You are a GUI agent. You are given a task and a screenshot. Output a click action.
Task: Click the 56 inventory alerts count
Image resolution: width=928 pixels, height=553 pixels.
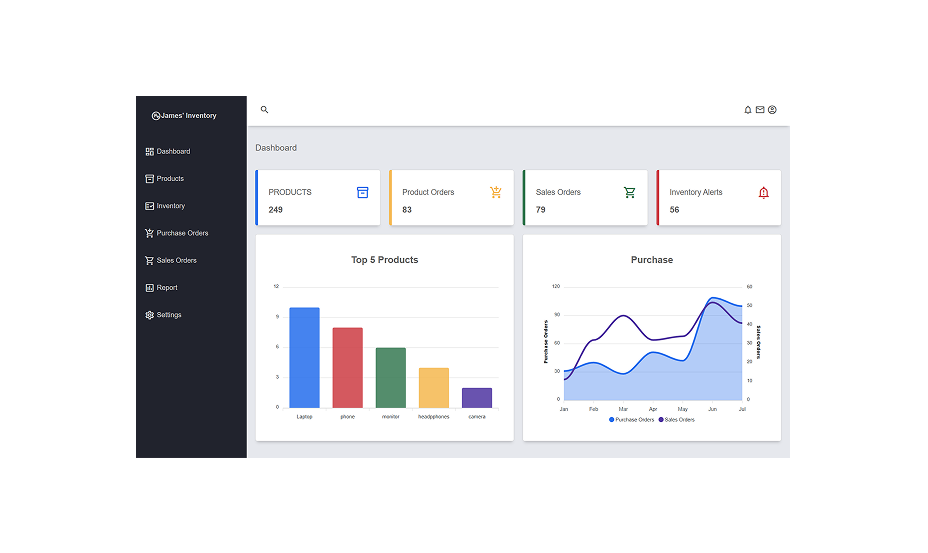pyautogui.click(x=674, y=210)
